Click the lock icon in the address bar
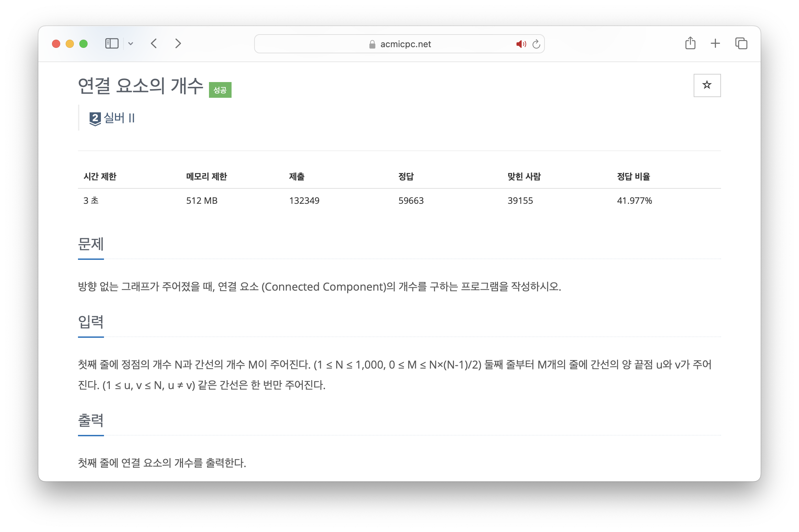This screenshot has width=799, height=532. coord(372,44)
